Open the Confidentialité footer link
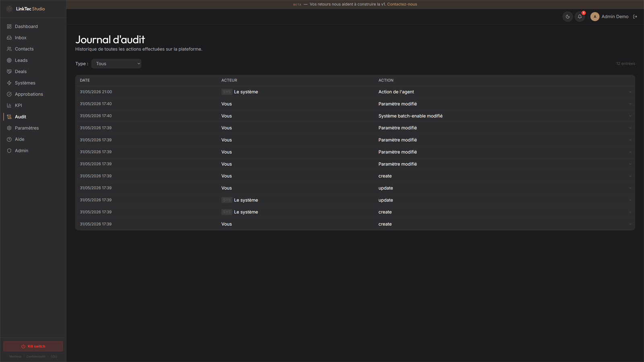Viewport: 644px width, 362px height. pyautogui.click(x=36, y=356)
